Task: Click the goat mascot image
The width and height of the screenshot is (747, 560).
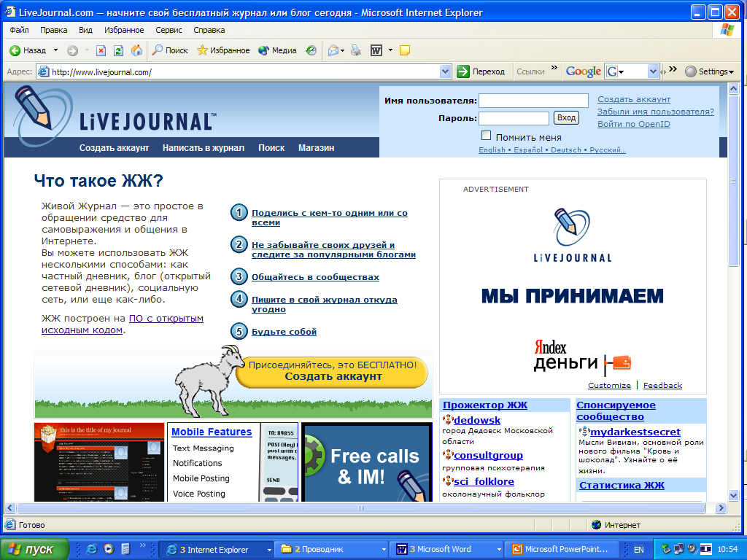Action: pos(208,380)
